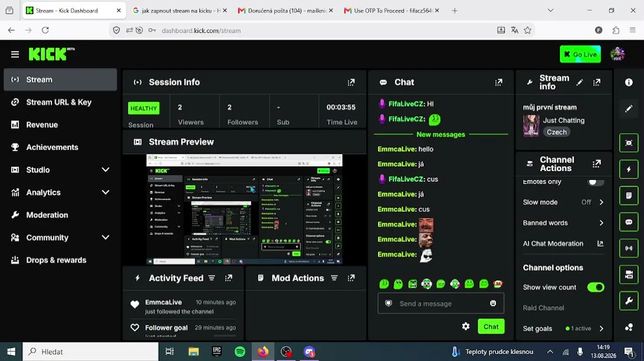This screenshot has width=644, height=361.
Task: Click the Go Live button
Action: pyautogui.click(x=580, y=54)
